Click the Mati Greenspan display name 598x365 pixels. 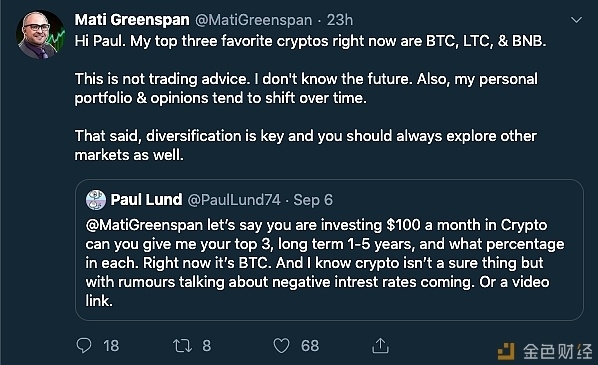(132, 20)
